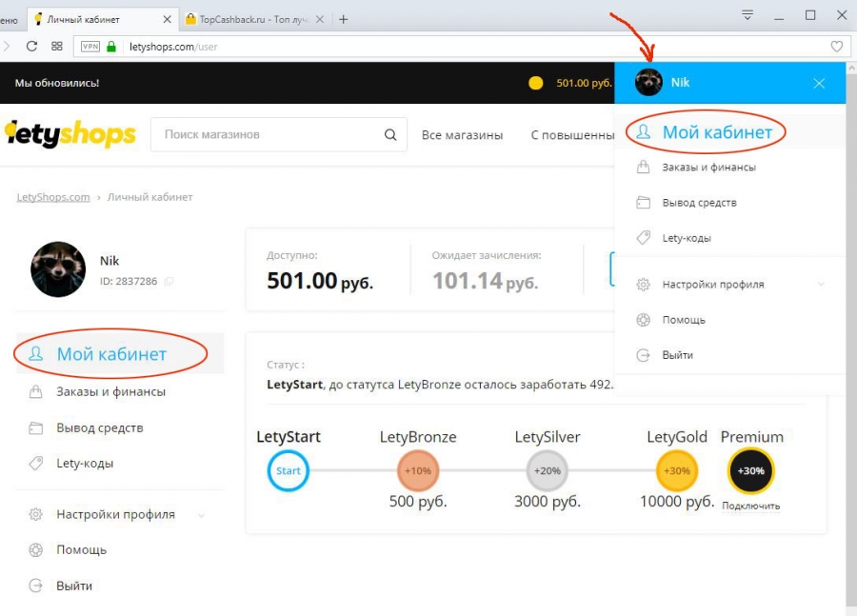This screenshot has width=857, height=616.
Task: Open С повышенным кэшбэком navigation item
Action: 572,135
